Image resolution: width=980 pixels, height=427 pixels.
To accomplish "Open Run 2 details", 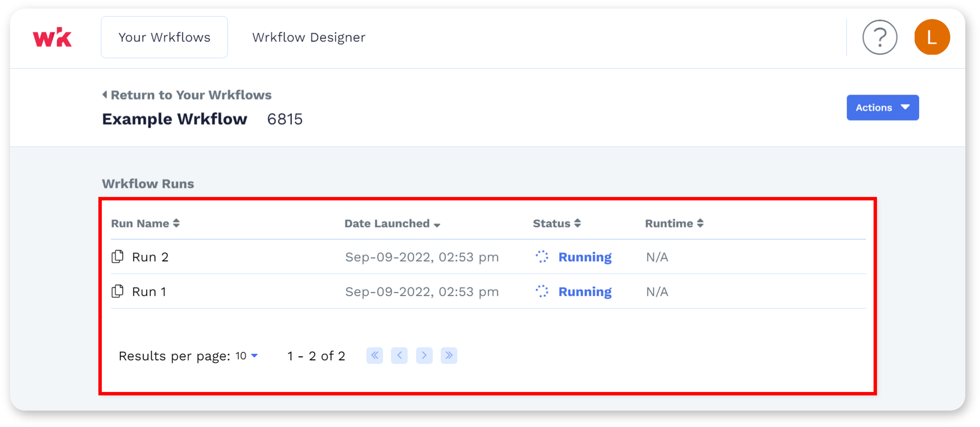I will (x=150, y=257).
